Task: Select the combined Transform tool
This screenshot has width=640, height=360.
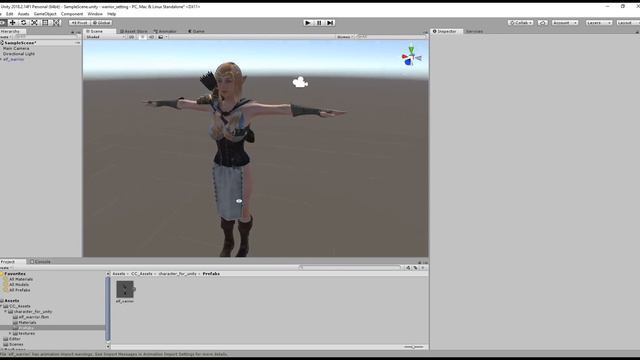Action: pos(56,22)
